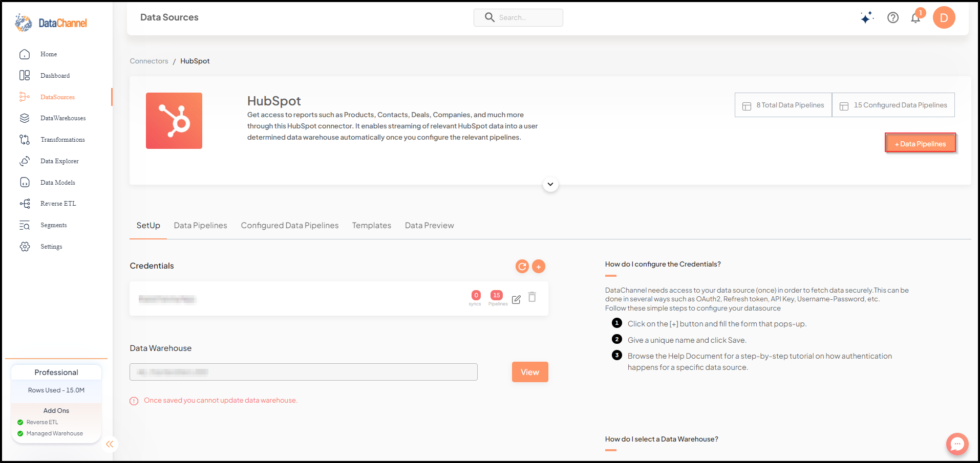Screen dimensions: 980x463
Task: Click the + Data Pipelines button
Action: click(920, 144)
